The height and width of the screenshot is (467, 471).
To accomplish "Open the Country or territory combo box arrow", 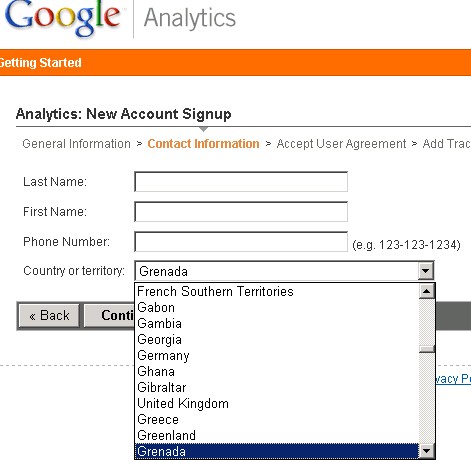I will pos(425,271).
